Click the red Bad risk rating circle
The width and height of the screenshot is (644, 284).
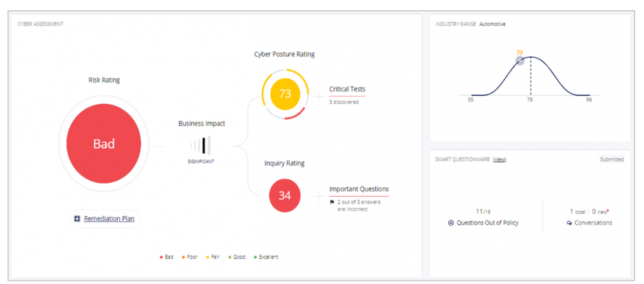pyautogui.click(x=104, y=144)
